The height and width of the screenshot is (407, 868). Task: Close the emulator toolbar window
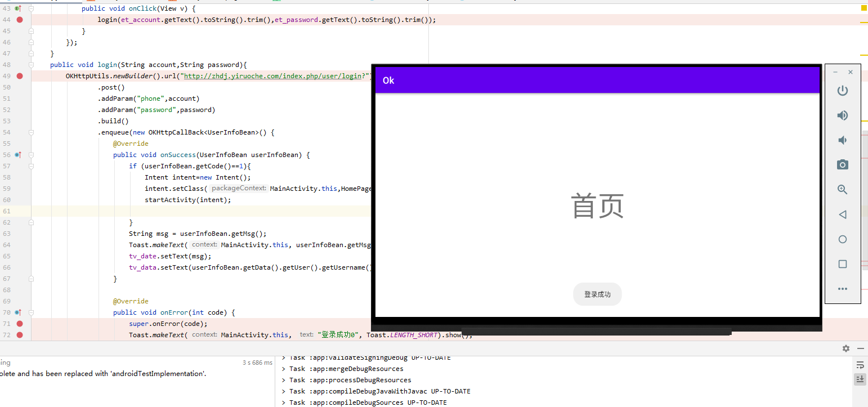coord(851,72)
